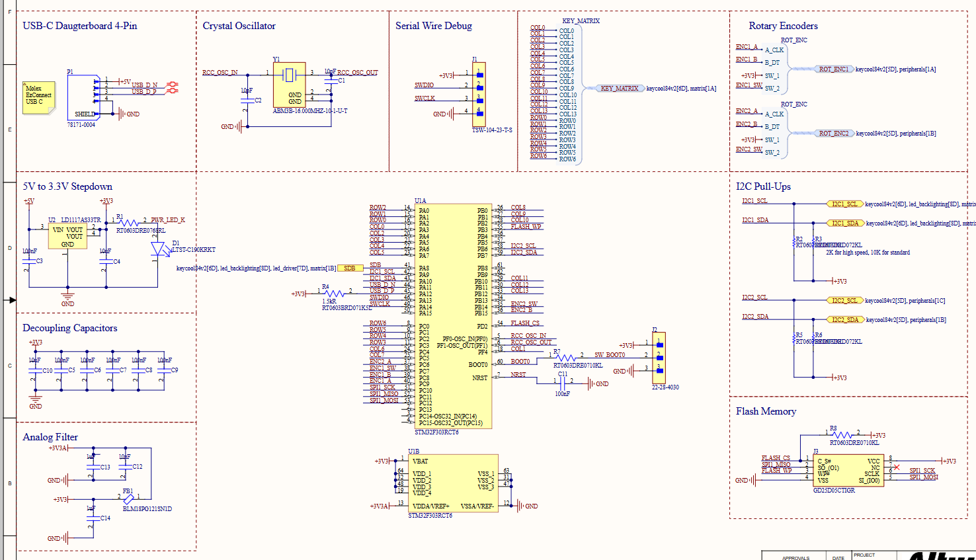
Task: Click the I2C1_SCL yellow port
Action: pos(844,204)
